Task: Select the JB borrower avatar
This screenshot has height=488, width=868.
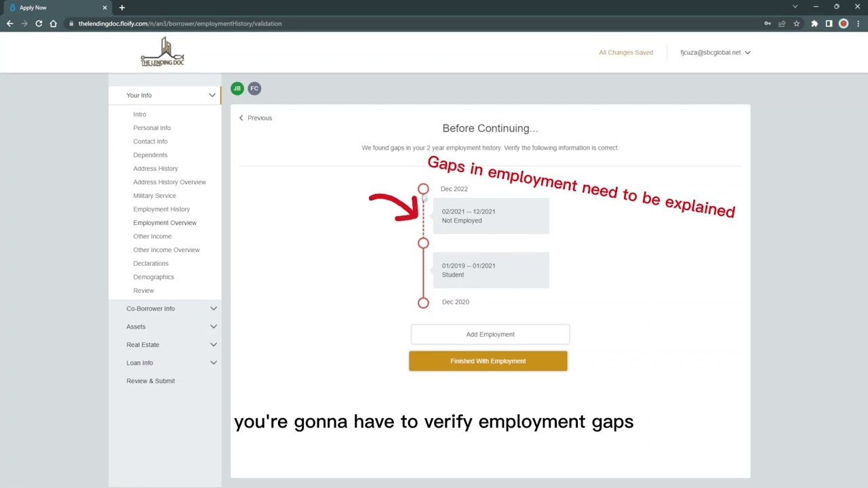Action: 237,88
